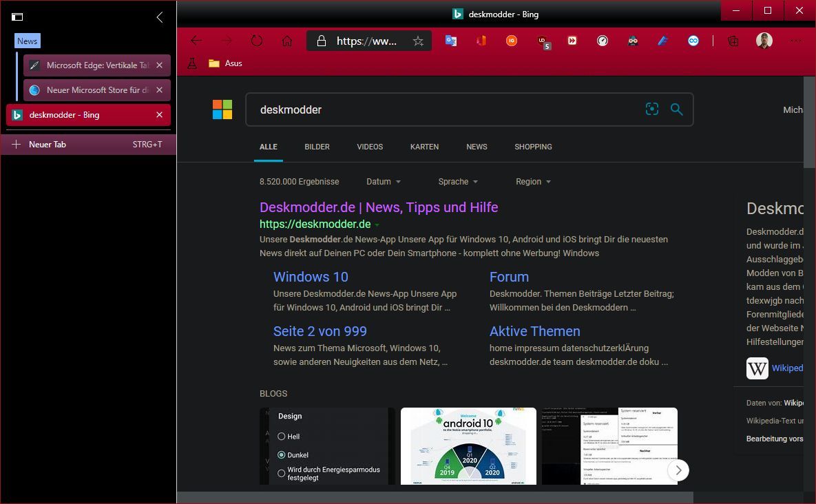This screenshot has height=504, width=816.
Task: View site information via the lock icon
Action: click(x=322, y=41)
